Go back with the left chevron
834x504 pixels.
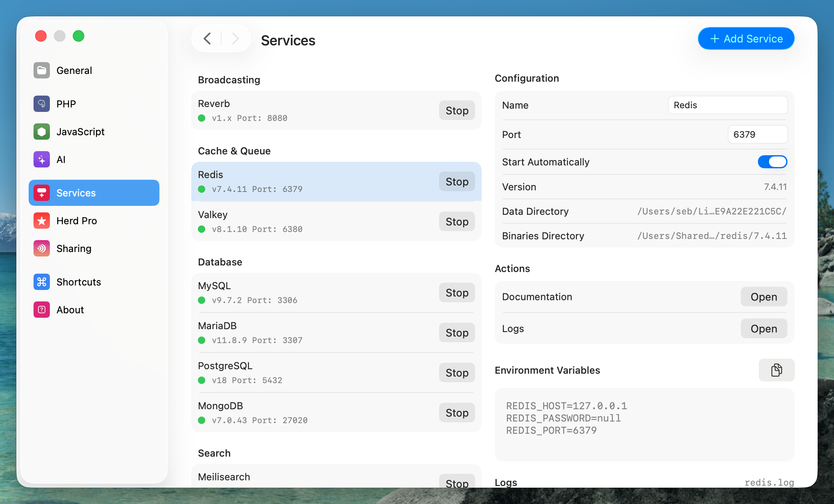pyautogui.click(x=207, y=39)
